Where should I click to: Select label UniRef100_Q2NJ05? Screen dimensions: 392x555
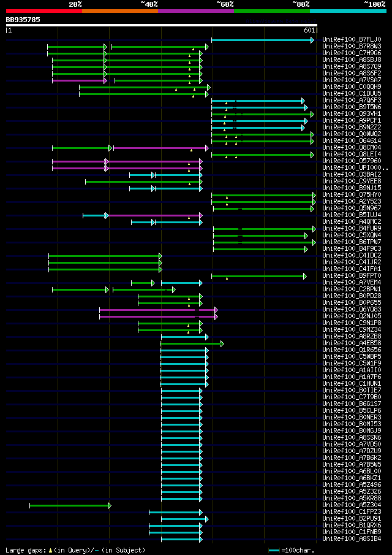352,316
